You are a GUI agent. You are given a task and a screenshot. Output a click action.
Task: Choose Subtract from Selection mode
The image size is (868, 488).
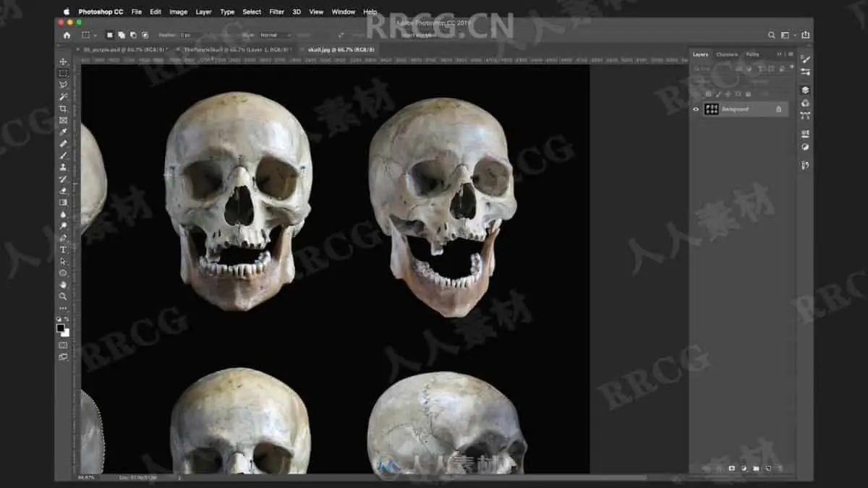coord(133,35)
